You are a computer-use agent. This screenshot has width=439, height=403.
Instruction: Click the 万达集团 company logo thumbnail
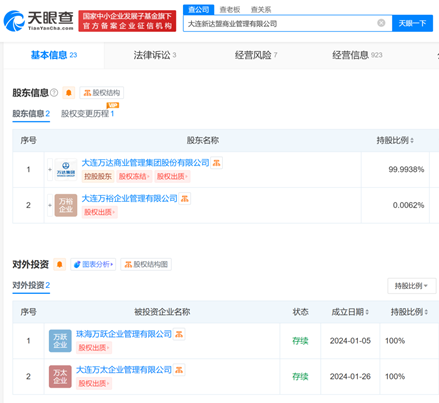pyautogui.click(x=66, y=170)
